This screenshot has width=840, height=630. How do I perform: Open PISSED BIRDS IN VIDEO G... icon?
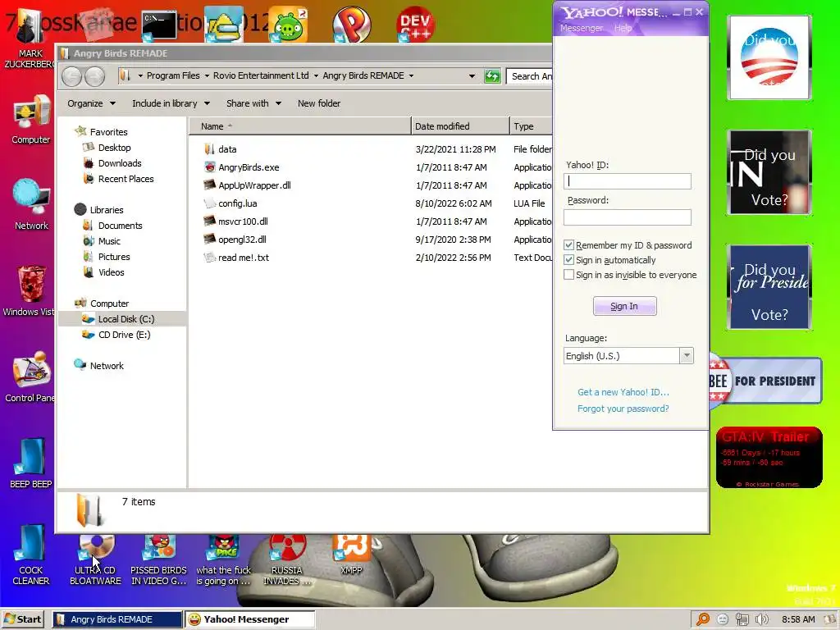(x=158, y=559)
